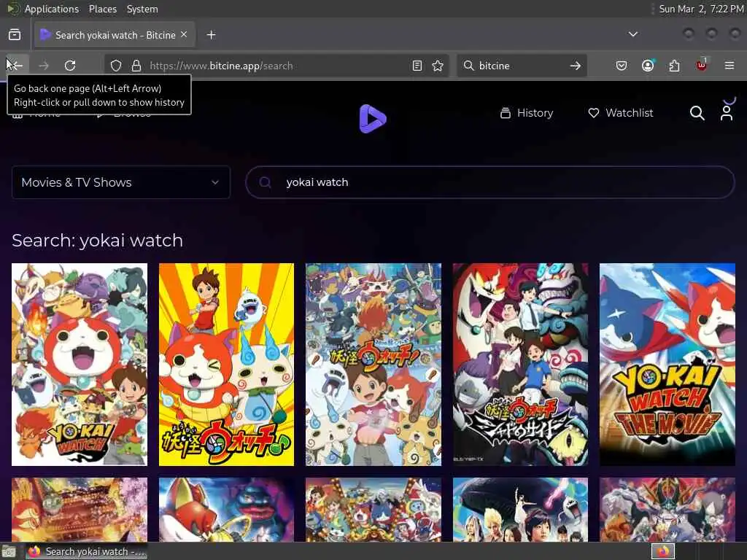Go back one page in Firefox
The height and width of the screenshot is (560, 747).
coord(16,66)
